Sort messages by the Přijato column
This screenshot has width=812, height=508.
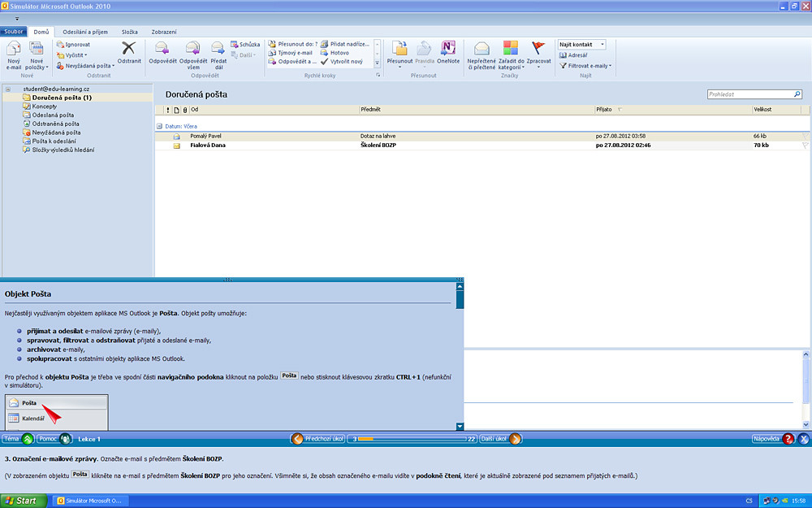[x=672, y=110]
